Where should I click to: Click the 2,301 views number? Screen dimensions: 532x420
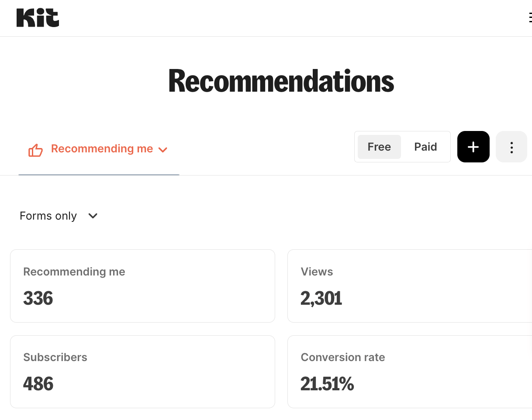(x=321, y=299)
